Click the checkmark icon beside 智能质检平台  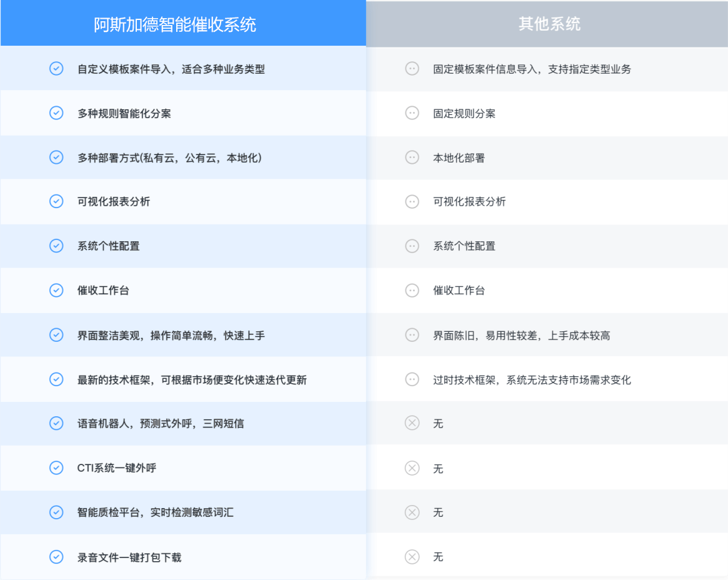click(x=56, y=512)
